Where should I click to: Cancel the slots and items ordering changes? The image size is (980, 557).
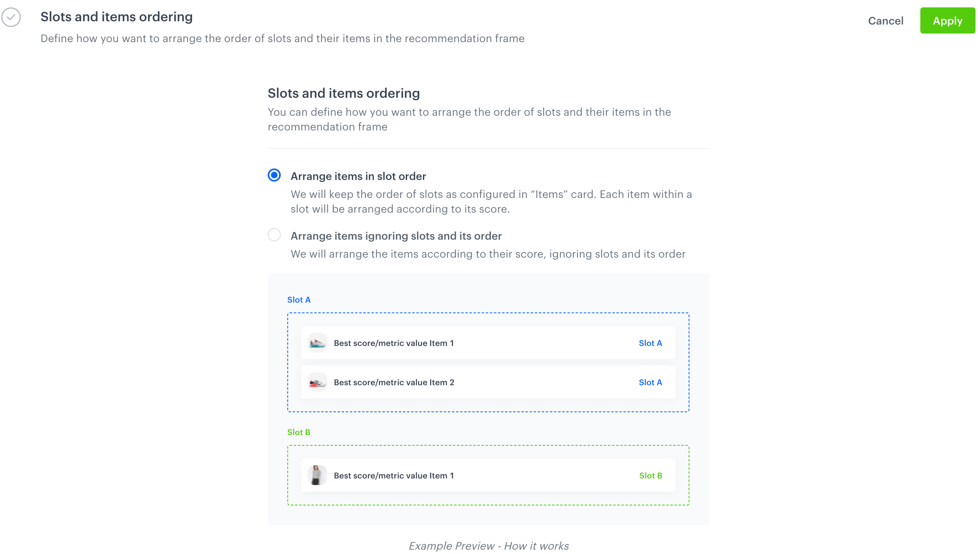tap(886, 21)
